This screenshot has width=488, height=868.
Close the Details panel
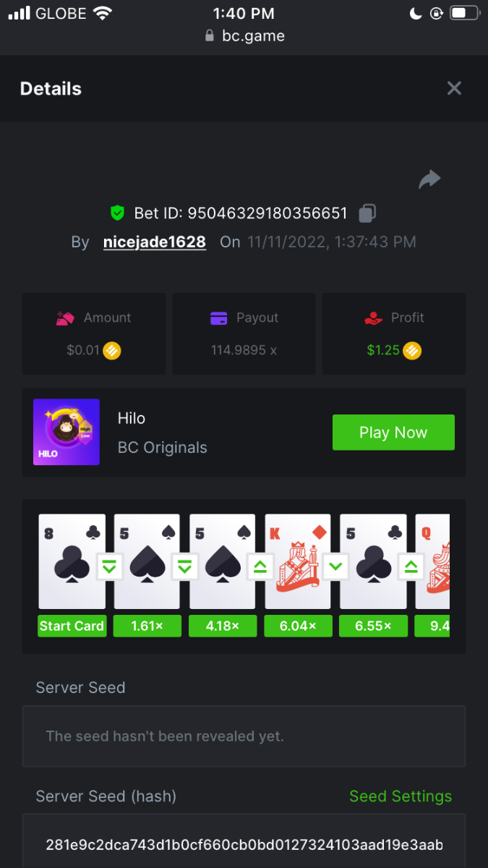pyautogui.click(x=454, y=88)
